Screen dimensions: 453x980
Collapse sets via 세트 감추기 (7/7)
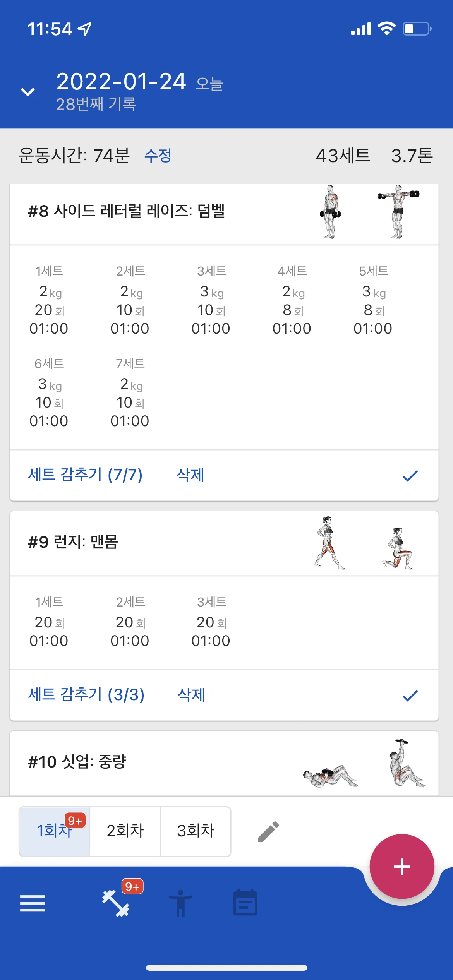[x=85, y=475]
